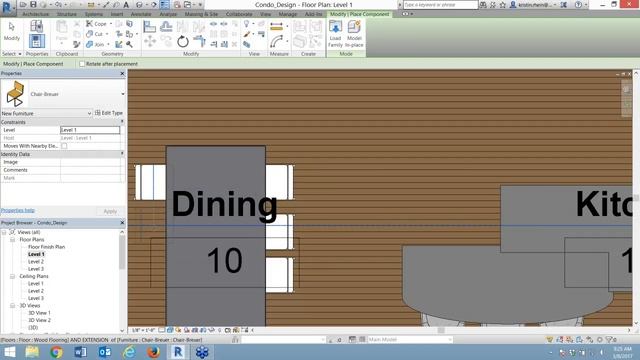Open the Annotate ribbon tab
640x360 pixels.
point(141,14)
